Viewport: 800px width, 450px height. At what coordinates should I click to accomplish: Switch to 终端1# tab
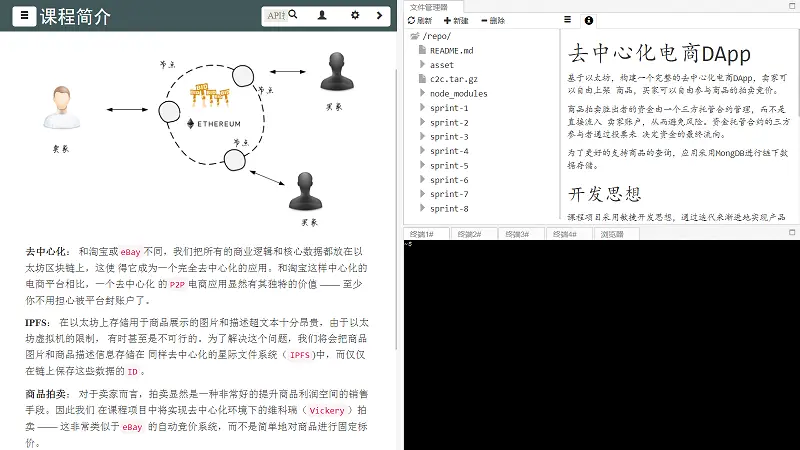[427, 234]
